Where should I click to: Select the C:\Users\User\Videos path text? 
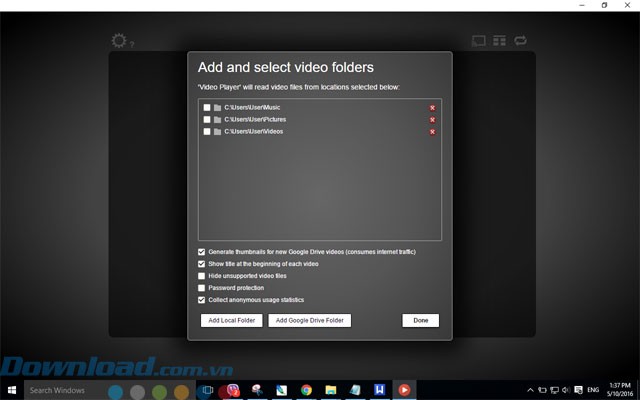point(253,131)
